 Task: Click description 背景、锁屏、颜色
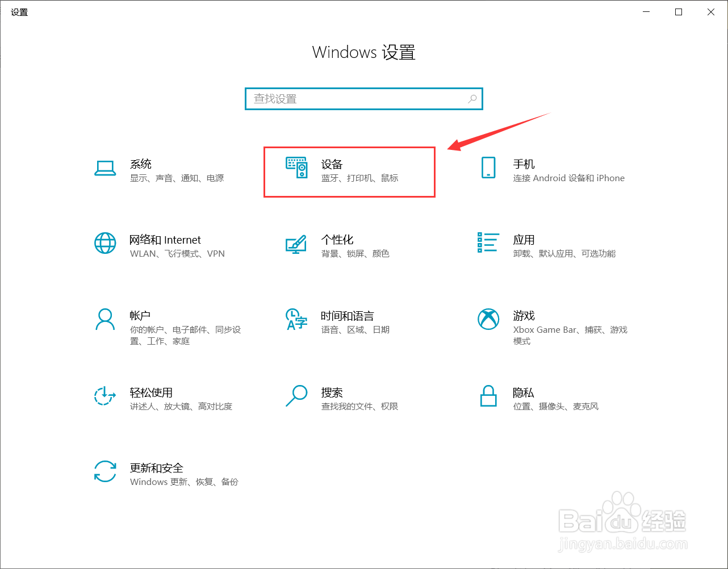pyautogui.click(x=355, y=254)
